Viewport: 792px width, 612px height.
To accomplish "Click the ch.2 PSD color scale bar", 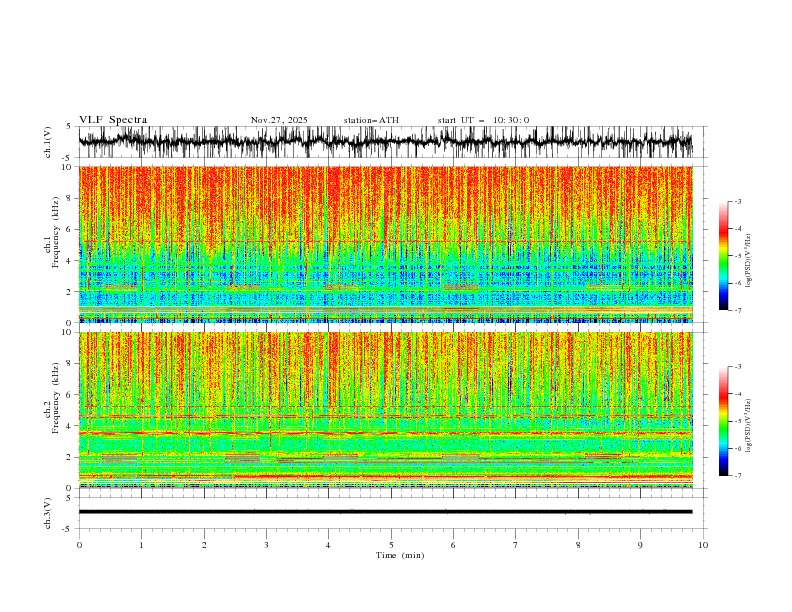I will click(x=723, y=421).
